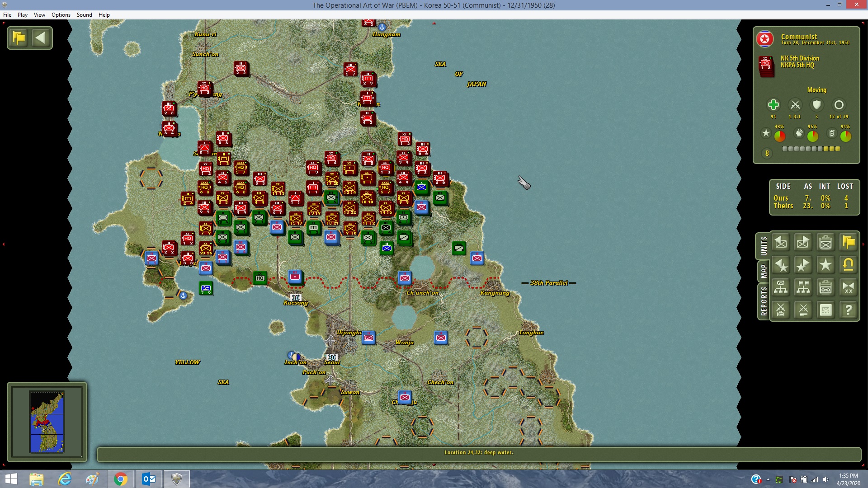Click the Theirs row in the strength table
Viewport: 868px width, 488px height.
tap(812, 206)
